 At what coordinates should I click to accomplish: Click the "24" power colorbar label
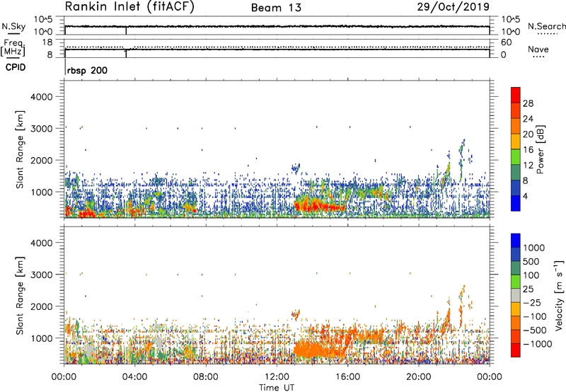coord(528,119)
